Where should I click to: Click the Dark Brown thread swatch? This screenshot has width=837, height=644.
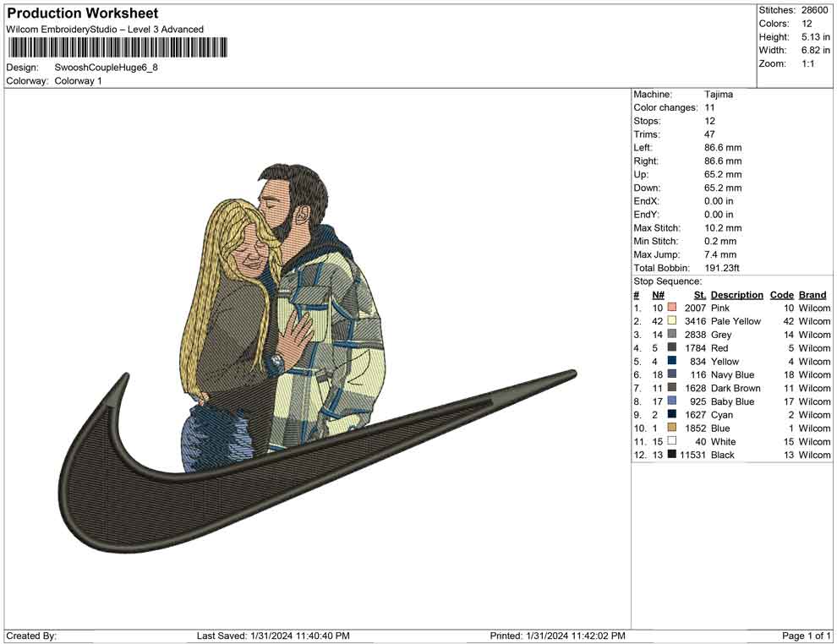672,388
